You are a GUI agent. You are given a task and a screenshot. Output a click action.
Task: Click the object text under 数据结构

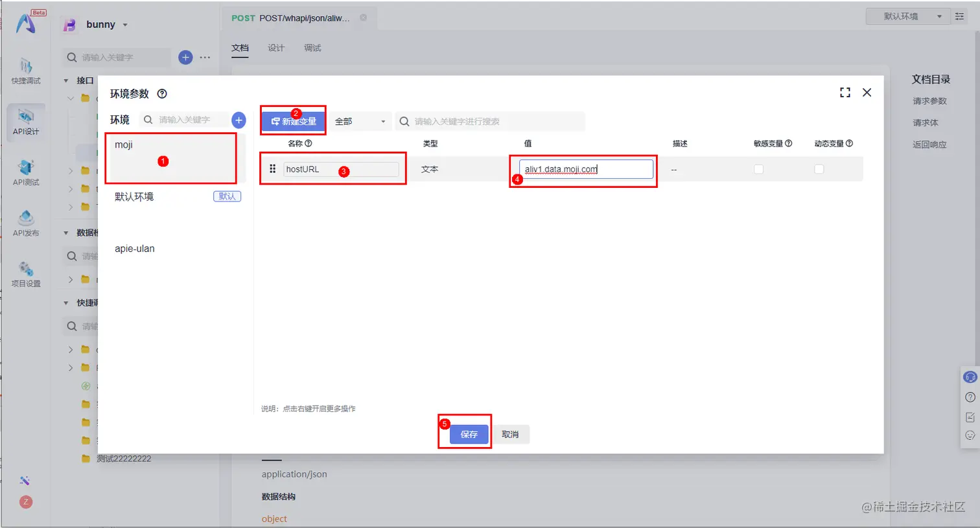(274, 519)
